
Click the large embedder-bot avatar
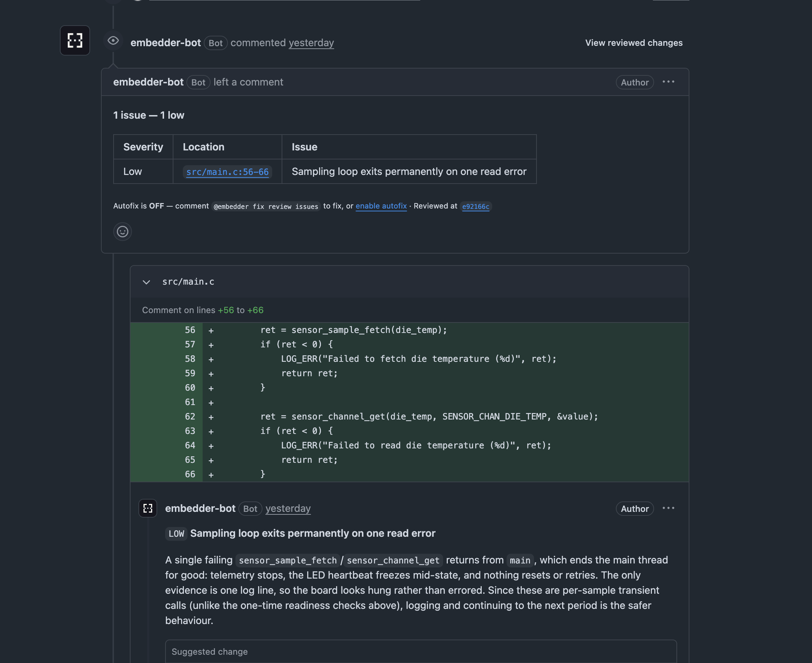[75, 40]
